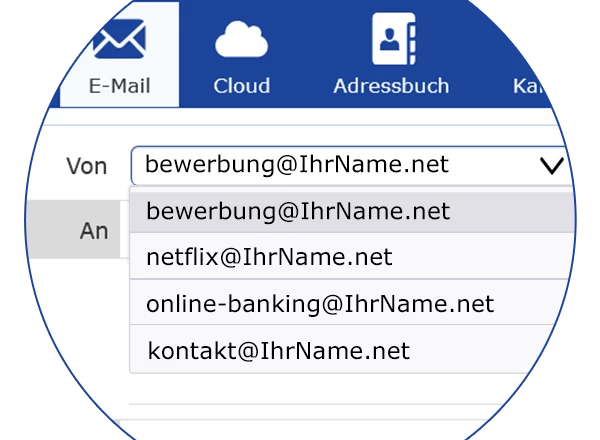Select bewerbung@IhrName.net from the dropdown list
The image size is (600, 440).
[297, 211]
